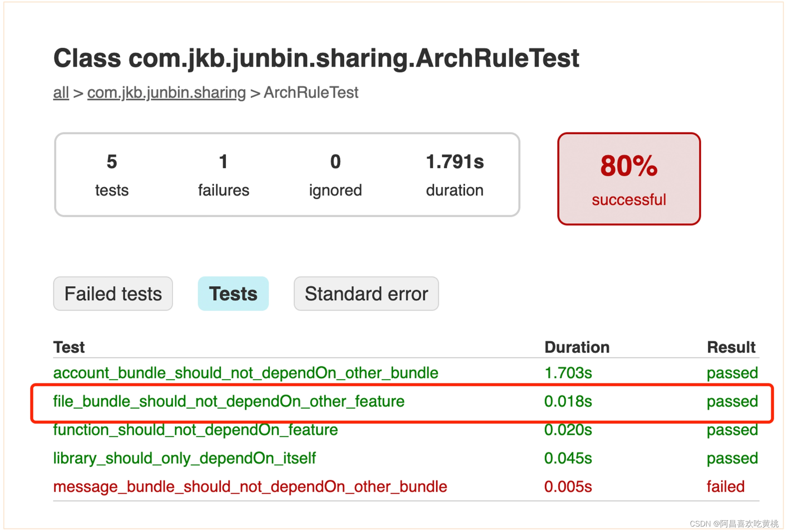The height and width of the screenshot is (532, 785).
Task: Click the 'failed' result cell
Action: tap(725, 487)
